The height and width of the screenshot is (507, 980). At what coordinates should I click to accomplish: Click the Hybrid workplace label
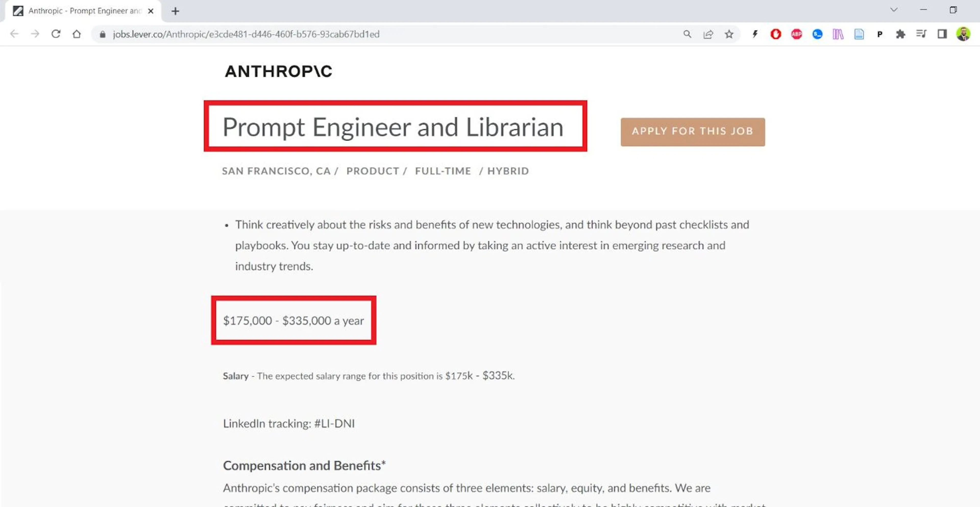point(508,171)
